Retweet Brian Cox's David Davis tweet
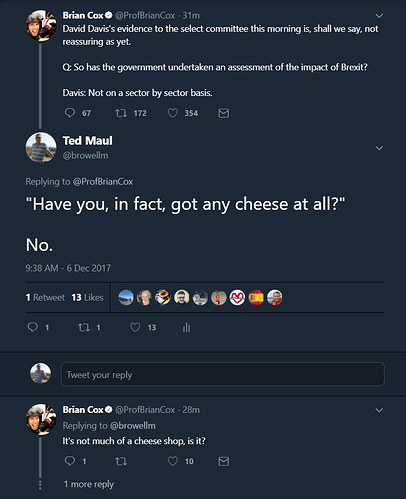Image resolution: width=406 pixels, height=499 pixels. pos(121,113)
